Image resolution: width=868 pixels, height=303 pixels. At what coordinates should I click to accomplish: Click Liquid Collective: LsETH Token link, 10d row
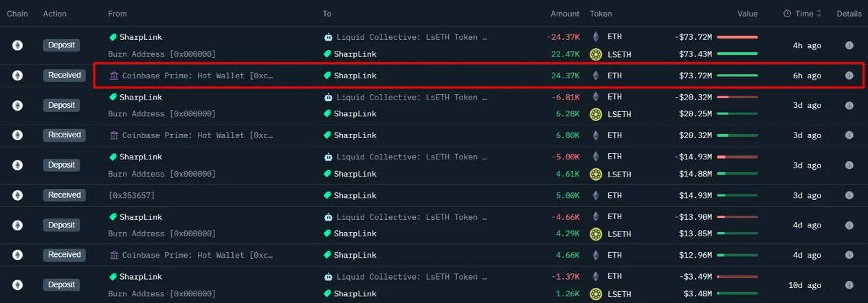coord(405,277)
